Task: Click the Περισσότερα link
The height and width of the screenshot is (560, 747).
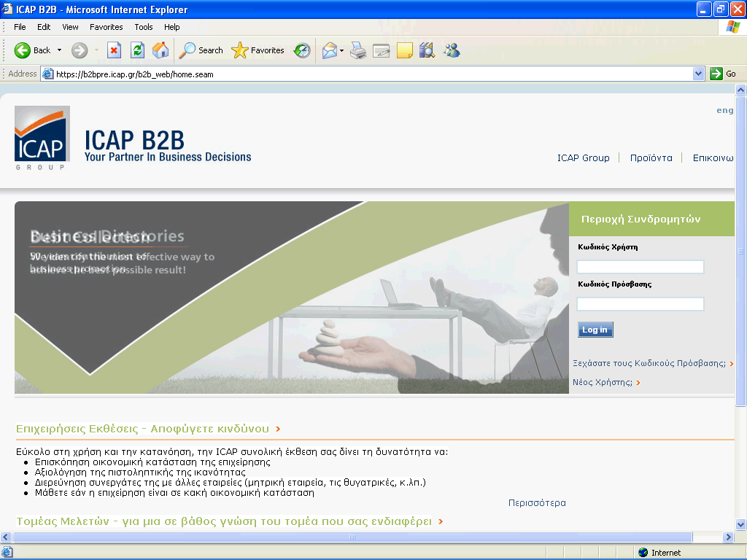Action: (537, 503)
